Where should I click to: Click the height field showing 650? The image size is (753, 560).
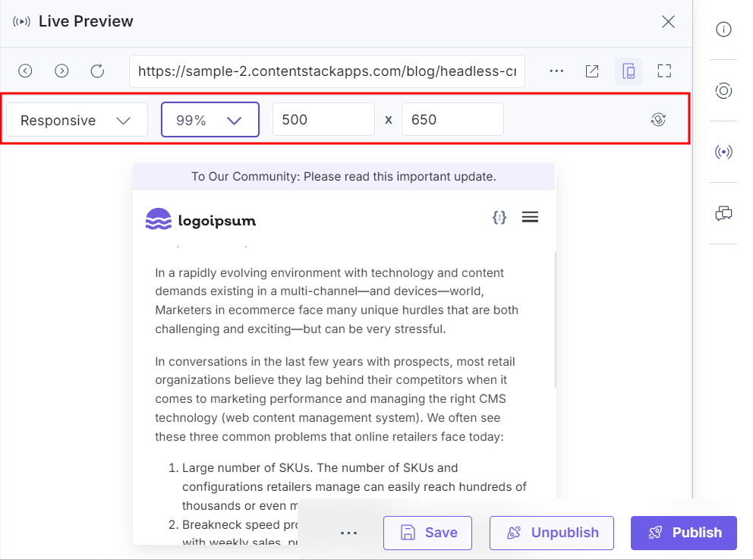coord(452,119)
